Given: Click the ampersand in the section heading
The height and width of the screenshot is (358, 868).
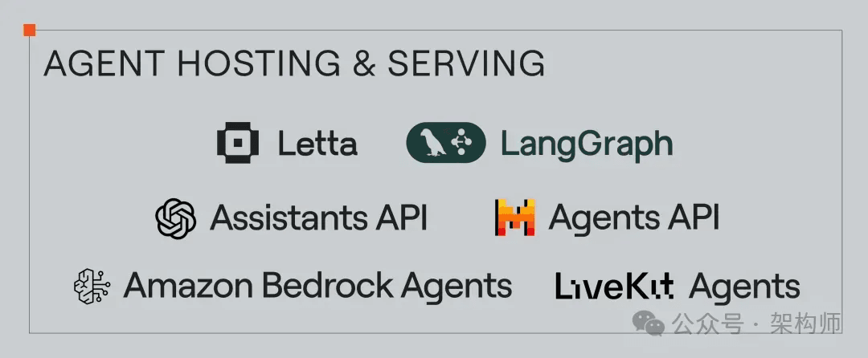Looking at the screenshot, I should [364, 63].
